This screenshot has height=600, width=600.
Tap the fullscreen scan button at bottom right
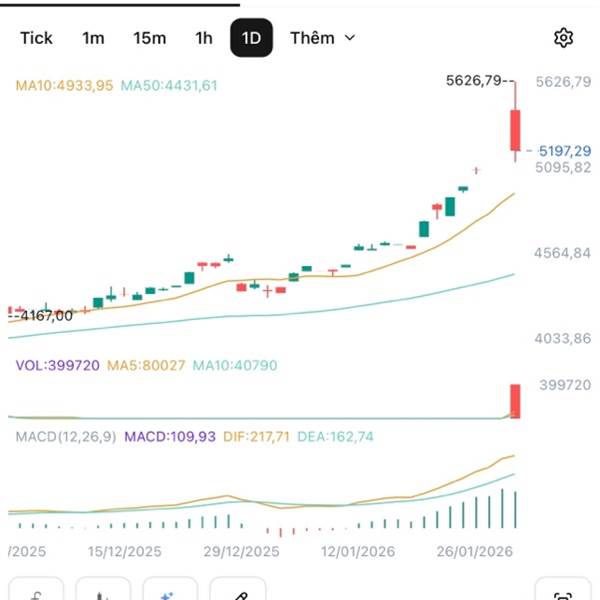[x=563, y=592]
